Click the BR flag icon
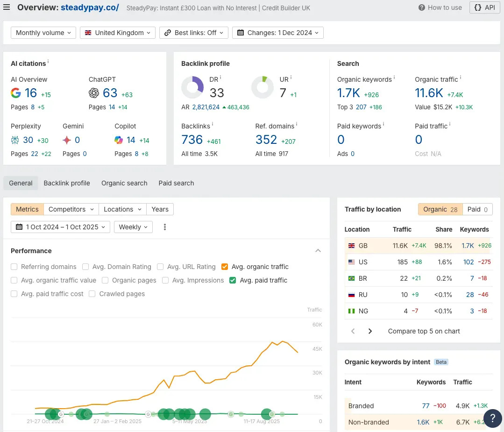The image size is (504, 432). pos(352,278)
